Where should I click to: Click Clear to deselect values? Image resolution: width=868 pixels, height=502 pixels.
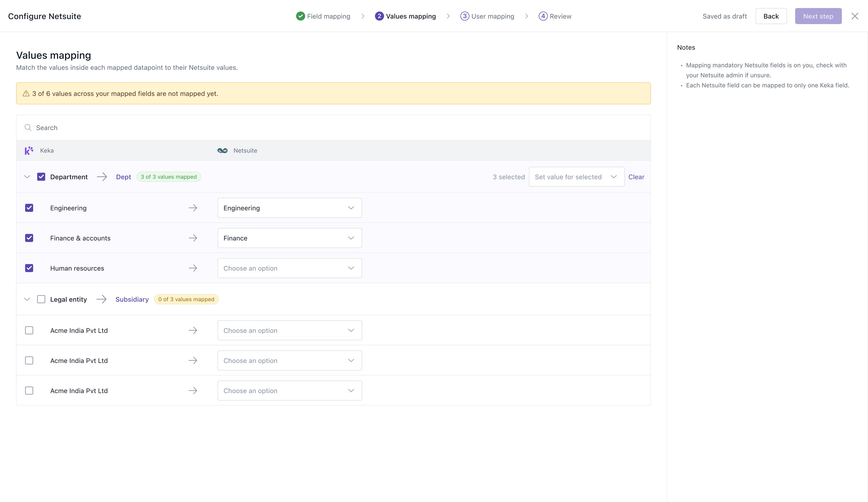click(x=636, y=177)
